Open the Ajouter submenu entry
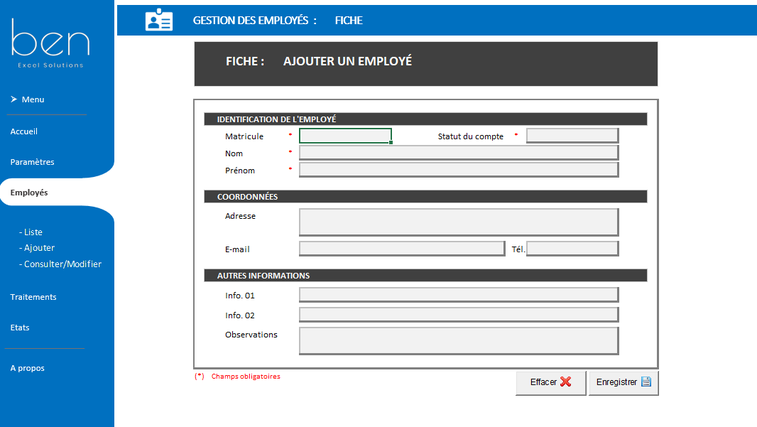This screenshot has width=757, height=427. pyautogui.click(x=37, y=248)
